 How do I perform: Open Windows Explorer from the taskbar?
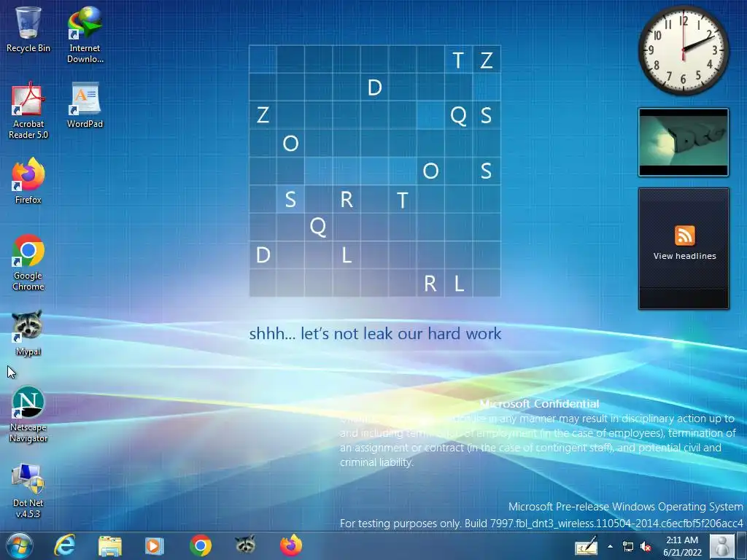click(110, 545)
